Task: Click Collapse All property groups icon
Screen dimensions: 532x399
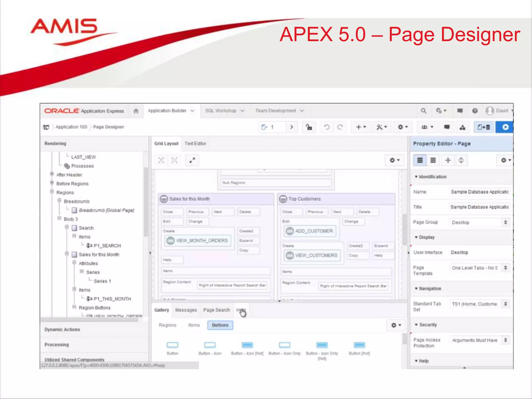Action: 448,160
